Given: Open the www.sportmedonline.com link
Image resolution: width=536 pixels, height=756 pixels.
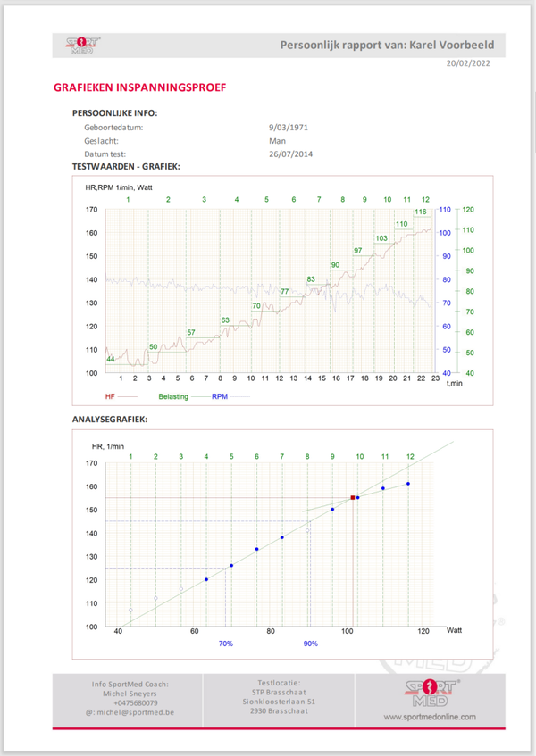Looking at the screenshot, I should click(430, 717).
